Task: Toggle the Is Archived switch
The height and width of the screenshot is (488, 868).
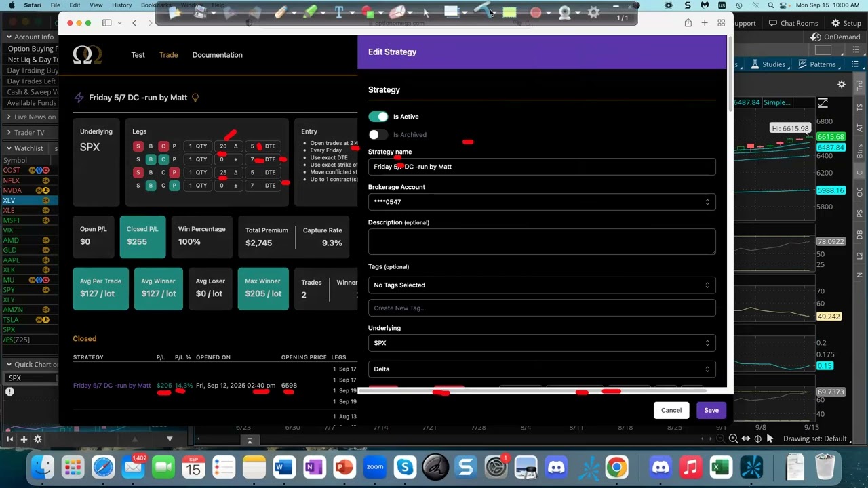Action: tap(378, 134)
